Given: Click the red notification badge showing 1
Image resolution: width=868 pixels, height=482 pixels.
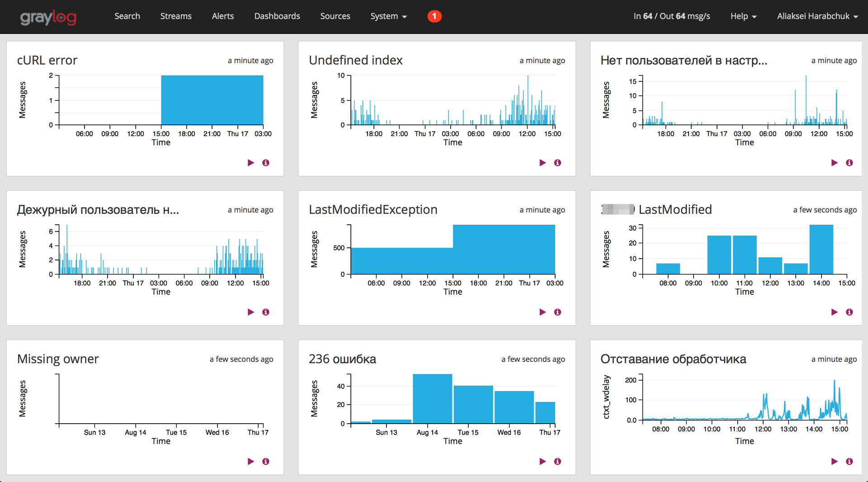Looking at the screenshot, I should [434, 16].
